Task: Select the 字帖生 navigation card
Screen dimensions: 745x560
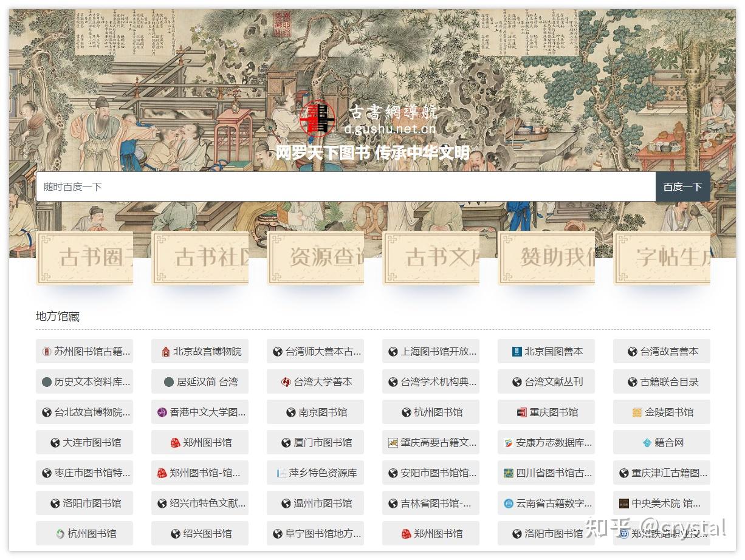Action: 662,258
